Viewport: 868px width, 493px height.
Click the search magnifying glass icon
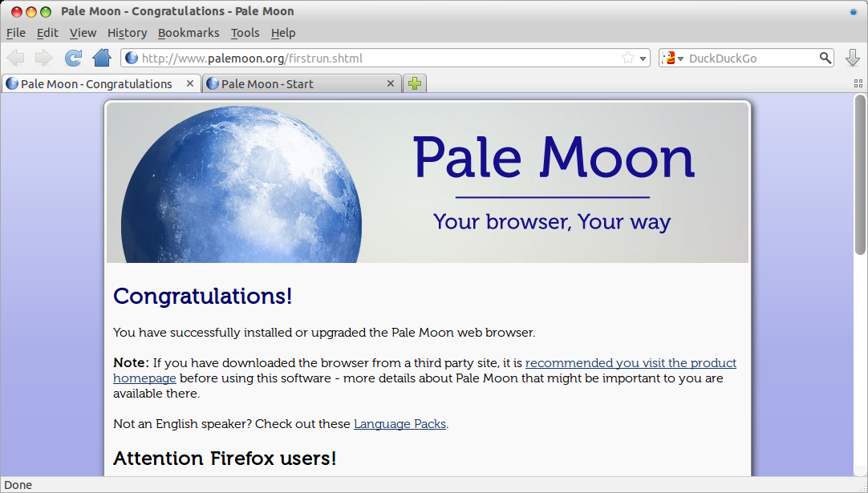[x=825, y=58]
